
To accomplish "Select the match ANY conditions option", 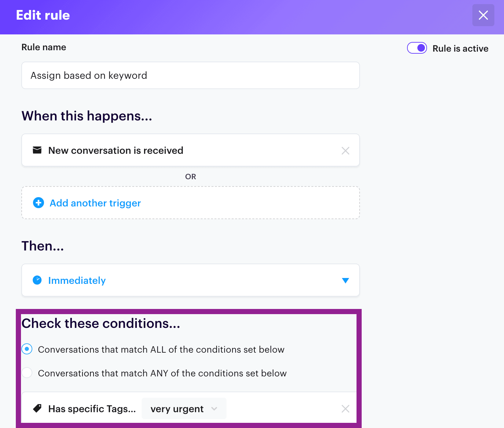I will (x=27, y=373).
